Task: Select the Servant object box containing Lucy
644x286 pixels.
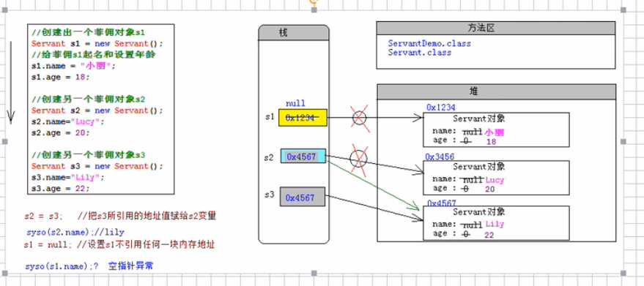Action: coord(496,178)
